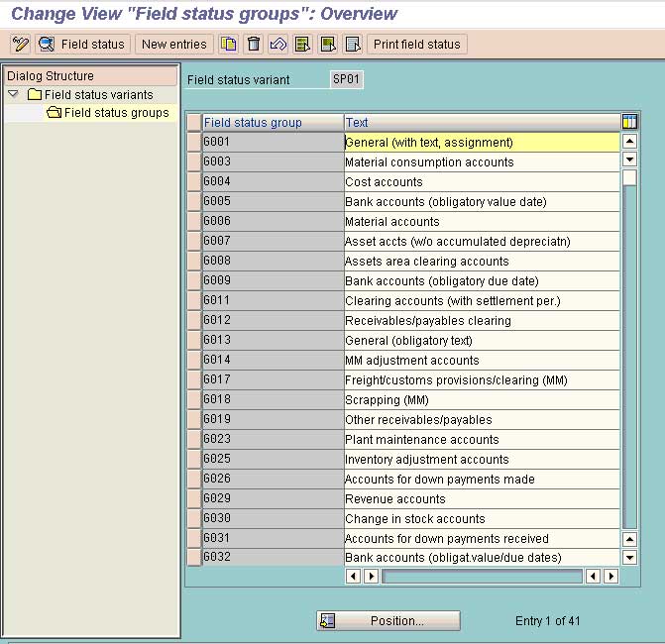Image resolution: width=665 pixels, height=644 pixels.
Task: Click Revenue accounts cell
Action: pos(483,498)
